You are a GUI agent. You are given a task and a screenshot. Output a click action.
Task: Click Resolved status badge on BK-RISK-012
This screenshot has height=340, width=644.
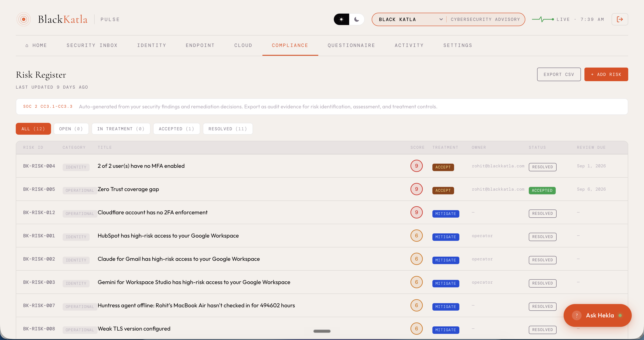pyautogui.click(x=543, y=214)
